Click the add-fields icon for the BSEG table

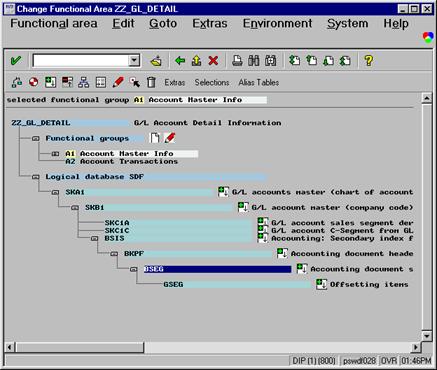pos(302,268)
